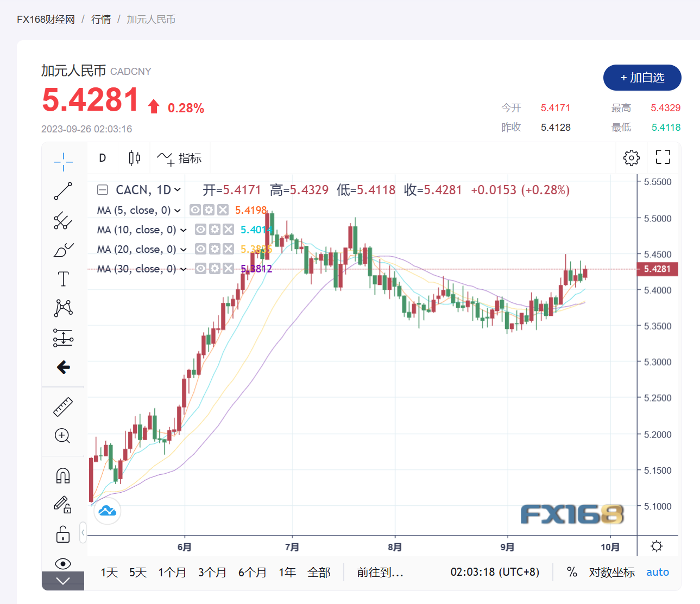
Task: Expand MA (10, close, 0) dropdown arrow
Action: click(183, 230)
